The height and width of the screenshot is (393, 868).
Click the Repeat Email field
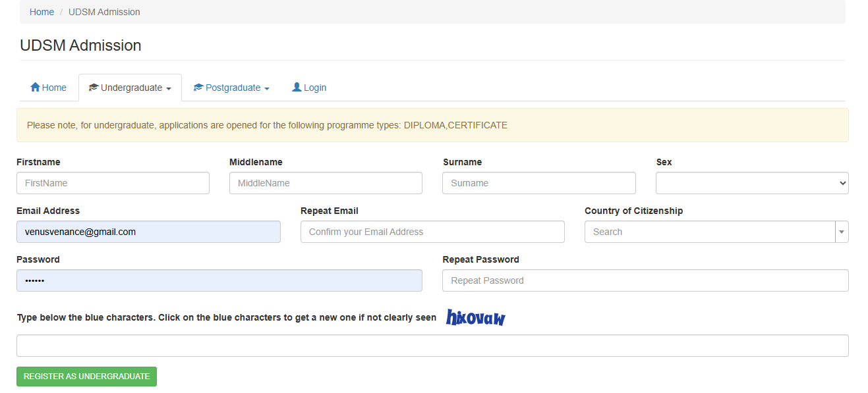pos(432,232)
